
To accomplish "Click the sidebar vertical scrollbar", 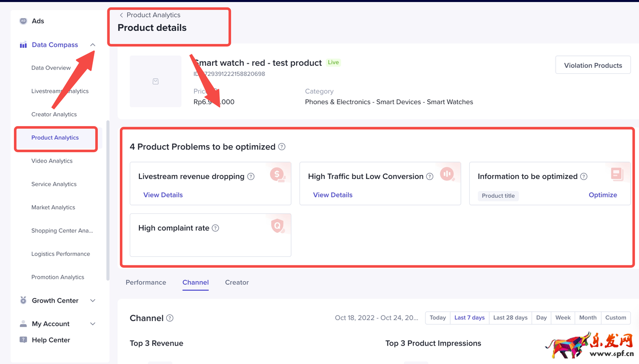I will (108, 199).
